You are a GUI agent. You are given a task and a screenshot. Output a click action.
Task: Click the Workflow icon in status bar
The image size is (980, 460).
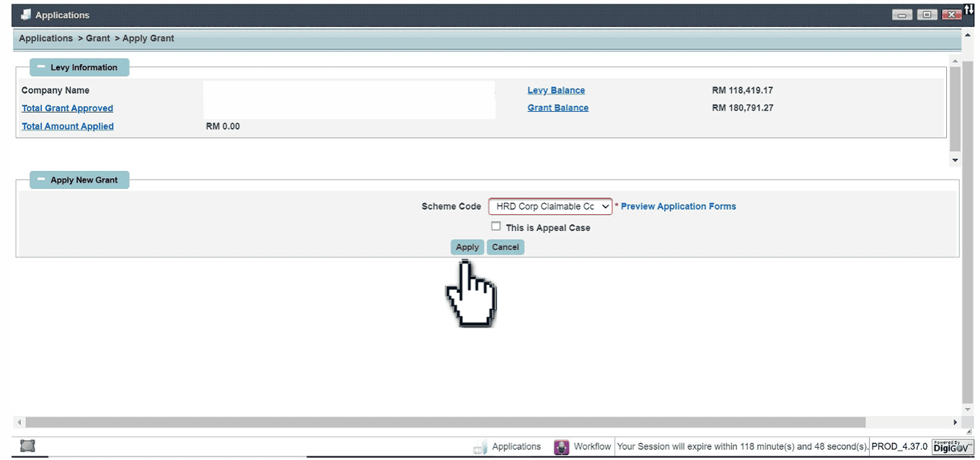[561, 447]
